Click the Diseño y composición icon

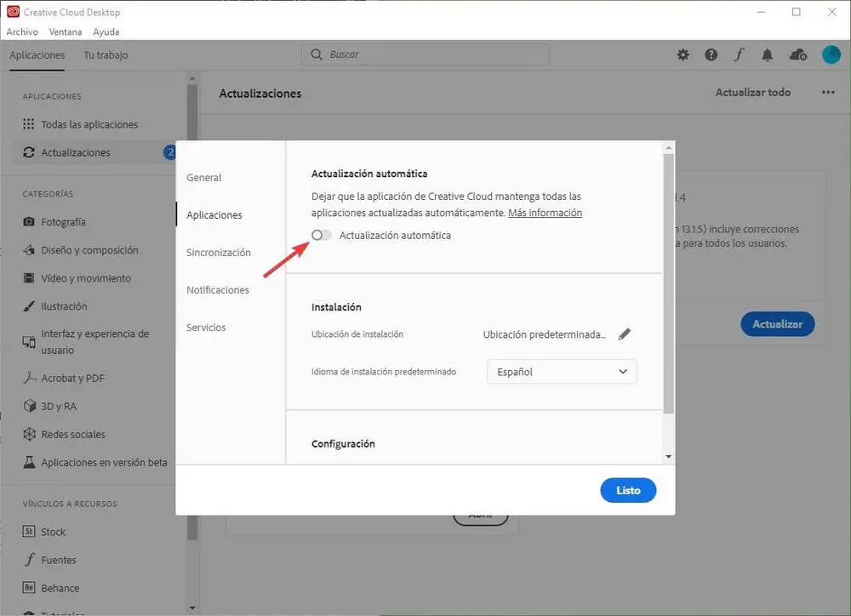pos(29,249)
